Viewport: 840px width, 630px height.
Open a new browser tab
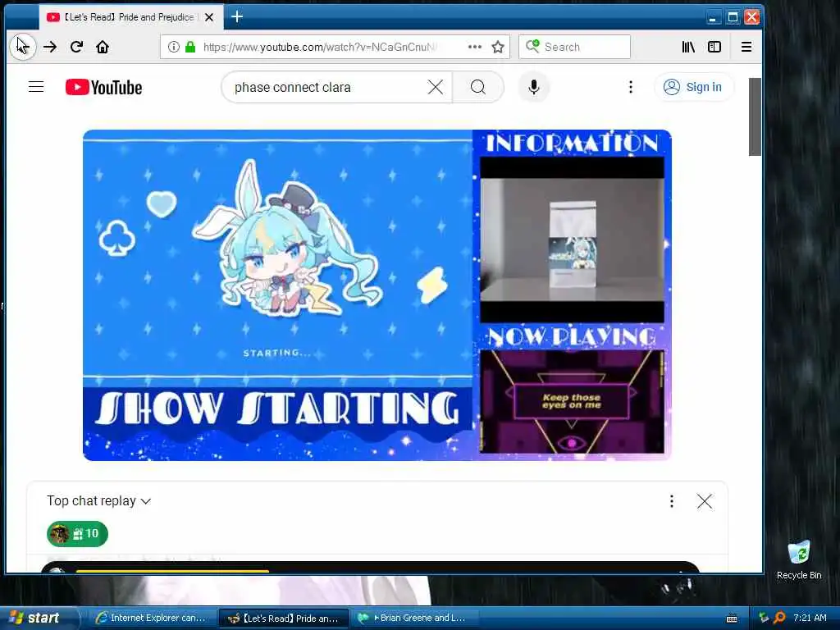(x=237, y=16)
